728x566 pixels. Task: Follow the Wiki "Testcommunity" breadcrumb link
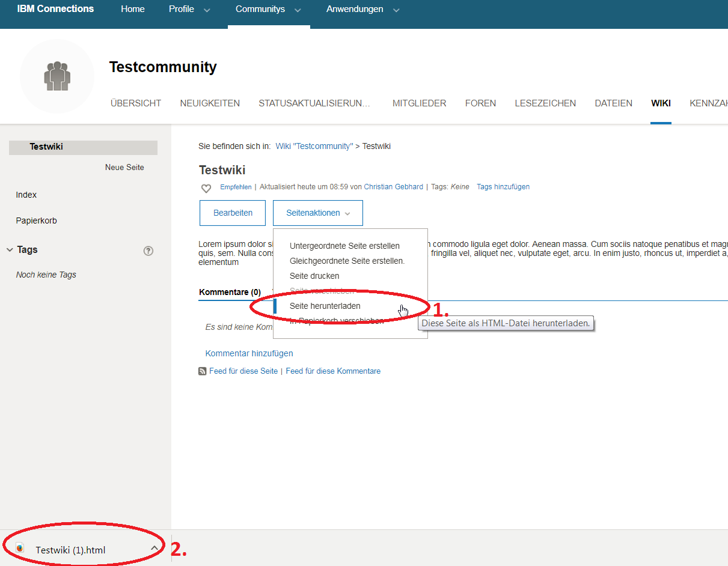(314, 146)
